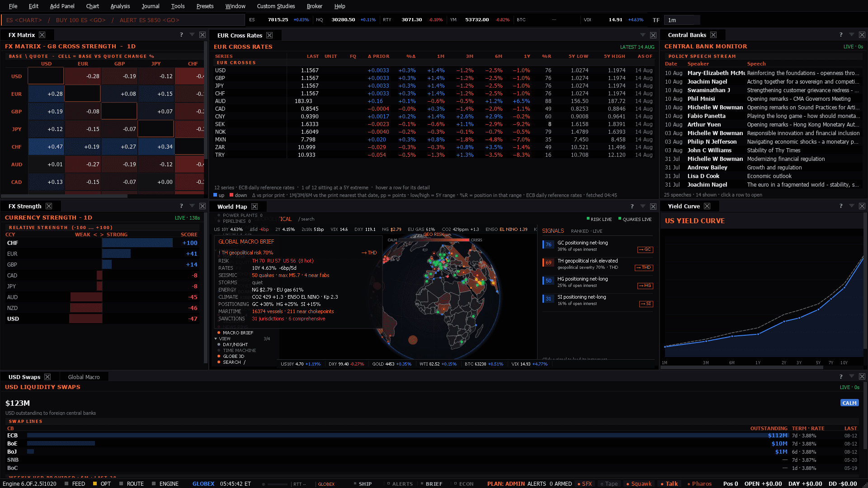Image resolution: width=868 pixels, height=488 pixels.
Task: Open Central Banks panel options dropdown
Action: pyautogui.click(x=852, y=35)
